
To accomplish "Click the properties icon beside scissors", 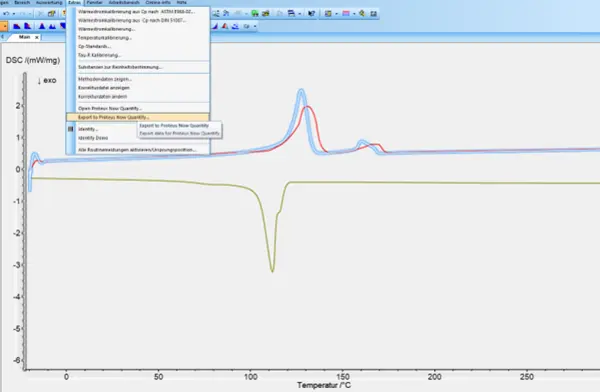I will point(51,14).
